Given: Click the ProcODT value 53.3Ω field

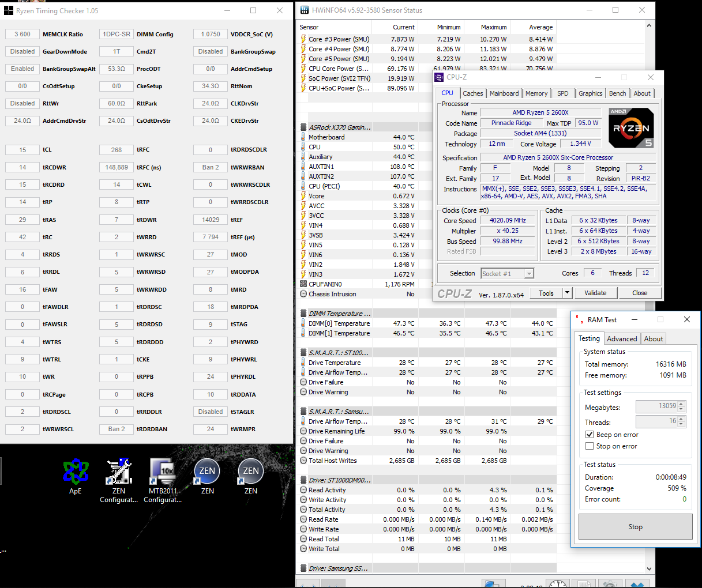Looking at the screenshot, I should tap(117, 69).
